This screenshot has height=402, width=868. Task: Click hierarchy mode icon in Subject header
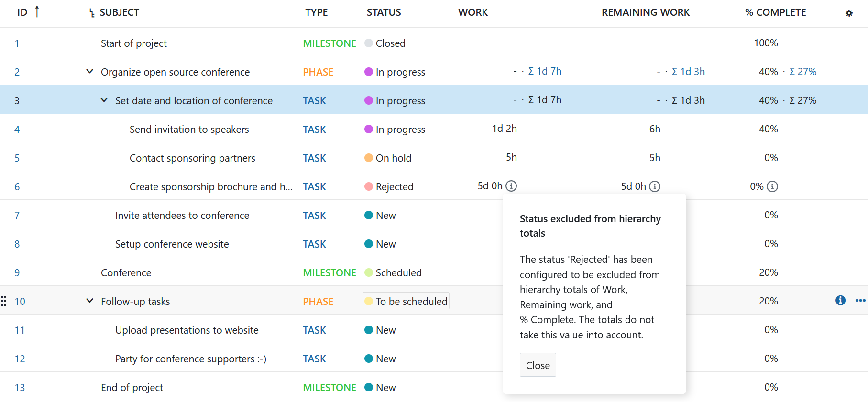tap(92, 13)
